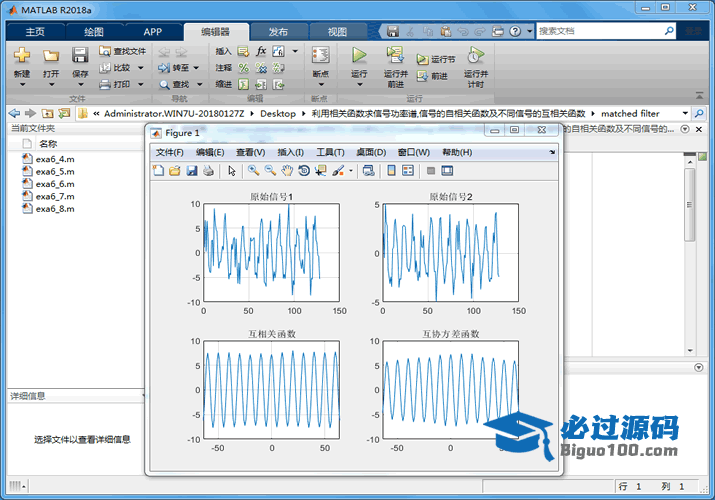Screen dimensions: 715x500
Task: Expand the dropdown arrow under 断点
Action: pyautogui.click(x=321, y=85)
